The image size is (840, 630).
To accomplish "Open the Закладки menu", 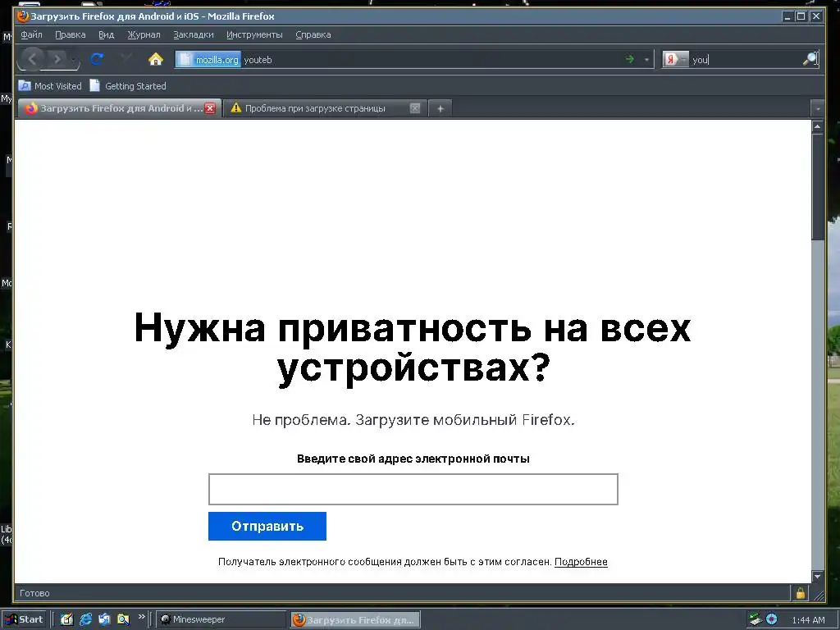I will coord(194,34).
